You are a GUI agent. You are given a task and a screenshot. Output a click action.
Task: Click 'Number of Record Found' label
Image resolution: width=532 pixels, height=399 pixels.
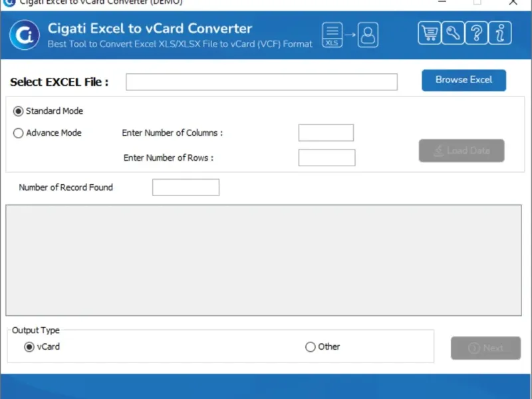[66, 188]
